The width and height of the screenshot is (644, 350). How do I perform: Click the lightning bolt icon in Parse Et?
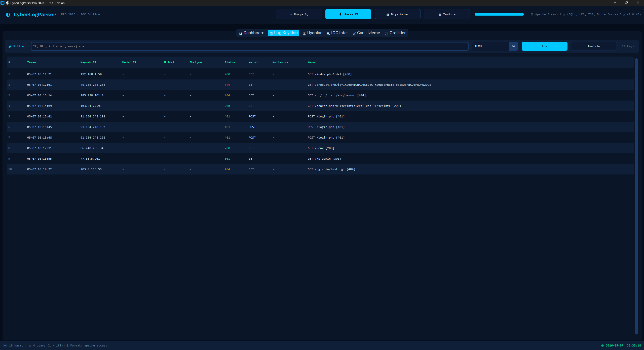click(x=340, y=14)
